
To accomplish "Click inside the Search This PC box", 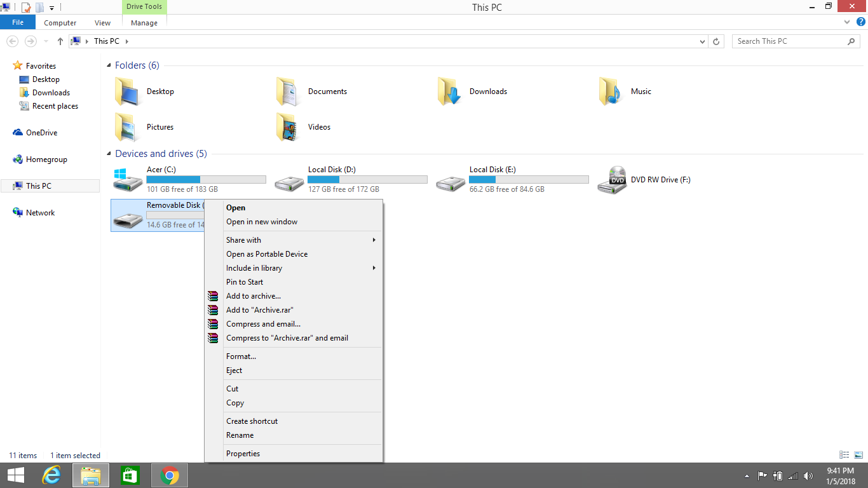I will [x=788, y=41].
